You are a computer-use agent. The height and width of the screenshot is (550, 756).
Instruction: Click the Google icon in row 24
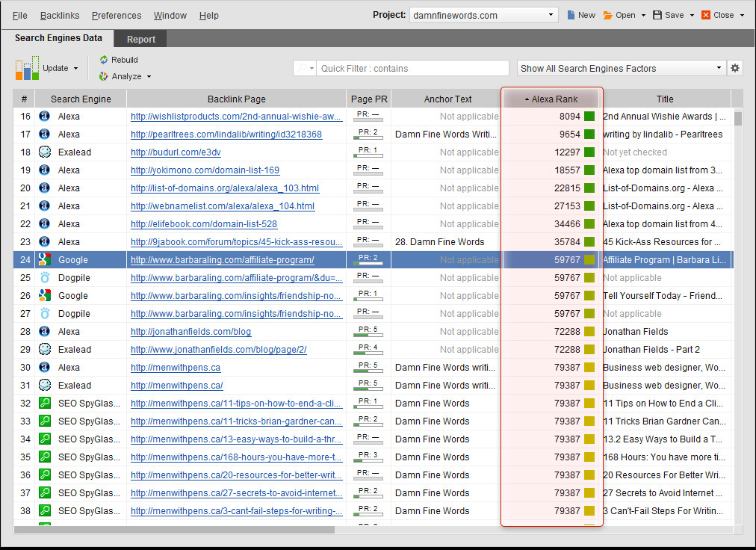(x=44, y=259)
